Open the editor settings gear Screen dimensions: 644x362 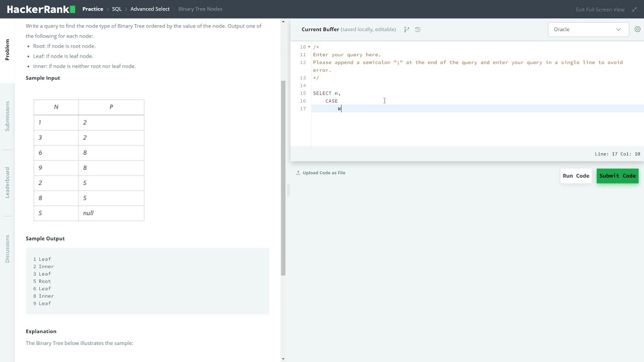click(637, 29)
